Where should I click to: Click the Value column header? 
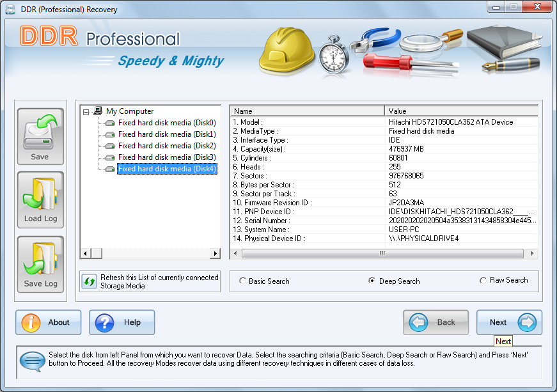460,111
